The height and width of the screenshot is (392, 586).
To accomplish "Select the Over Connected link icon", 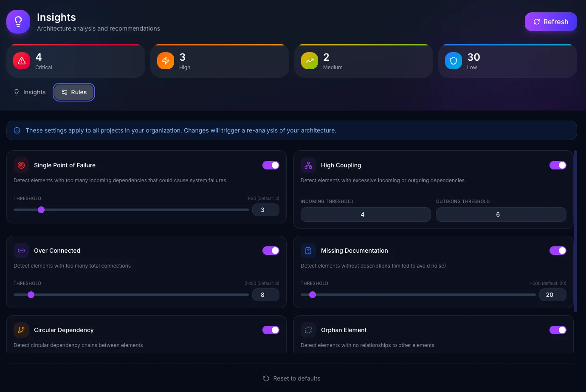I will click(x=21, y=251).
